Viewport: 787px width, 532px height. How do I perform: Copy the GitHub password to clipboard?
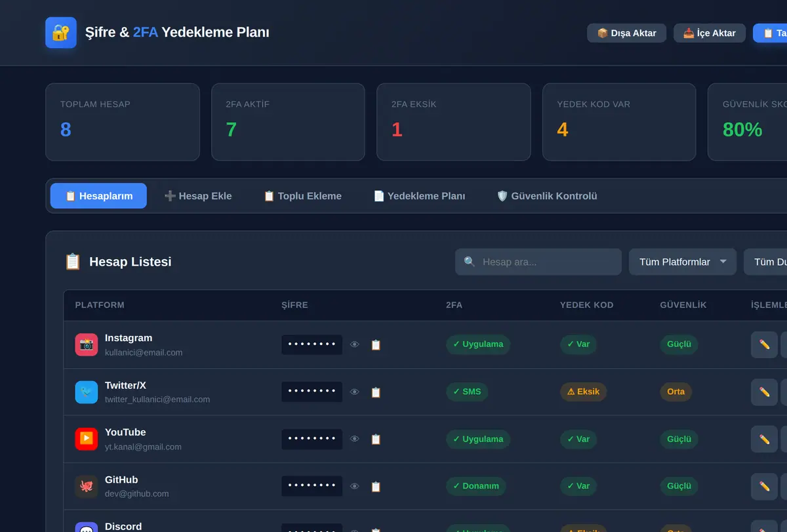[376, 486]
